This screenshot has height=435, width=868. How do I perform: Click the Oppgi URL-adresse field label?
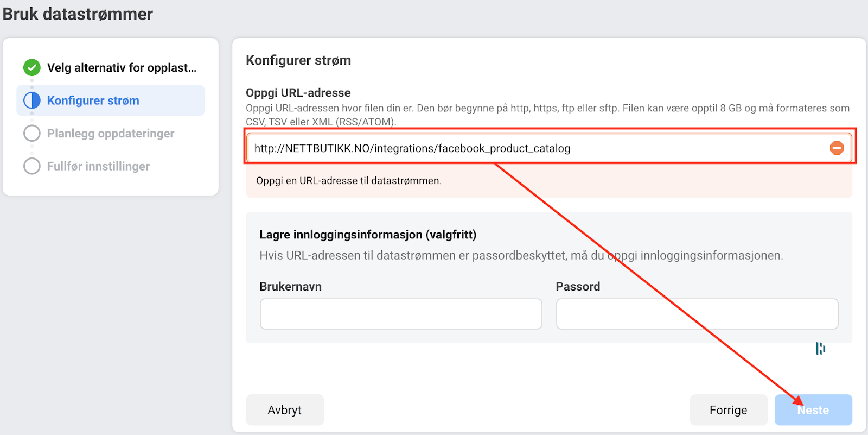point(298,93)
